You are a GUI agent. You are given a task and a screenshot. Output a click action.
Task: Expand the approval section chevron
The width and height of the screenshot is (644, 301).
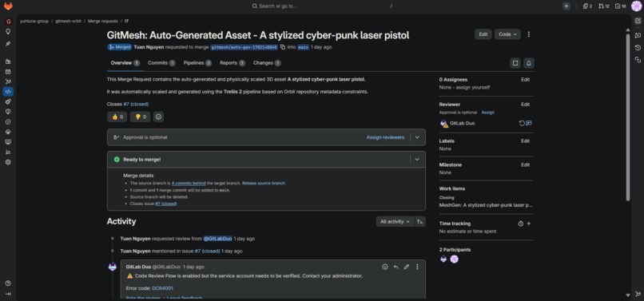[x=417, y=137]
